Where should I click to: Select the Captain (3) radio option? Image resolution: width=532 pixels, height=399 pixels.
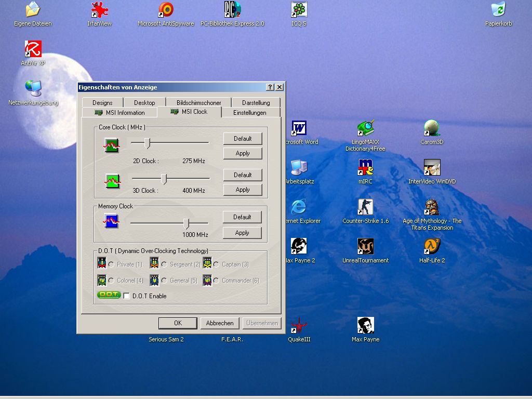click(x=216, y=264)
